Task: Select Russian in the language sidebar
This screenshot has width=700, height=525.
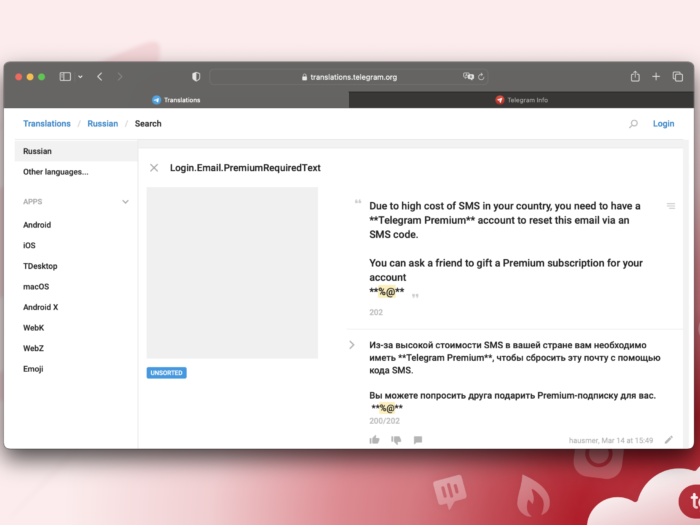Action: (76, 151)
